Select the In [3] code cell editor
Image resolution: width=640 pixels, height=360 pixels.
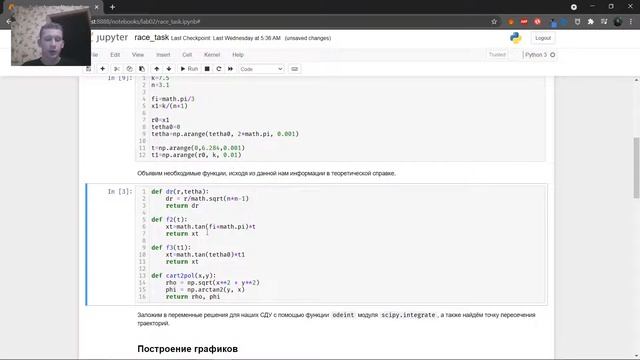pos(341,244)
